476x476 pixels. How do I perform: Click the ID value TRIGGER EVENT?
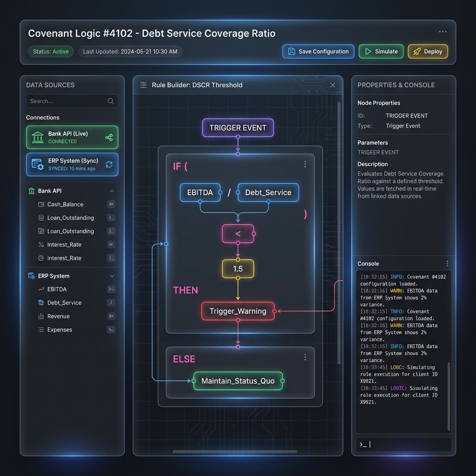(407, 116)
